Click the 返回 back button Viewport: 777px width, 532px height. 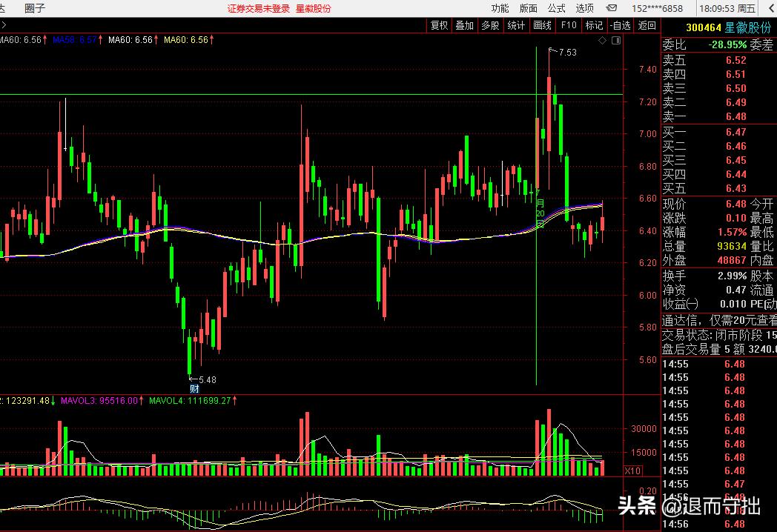[647, 25]
